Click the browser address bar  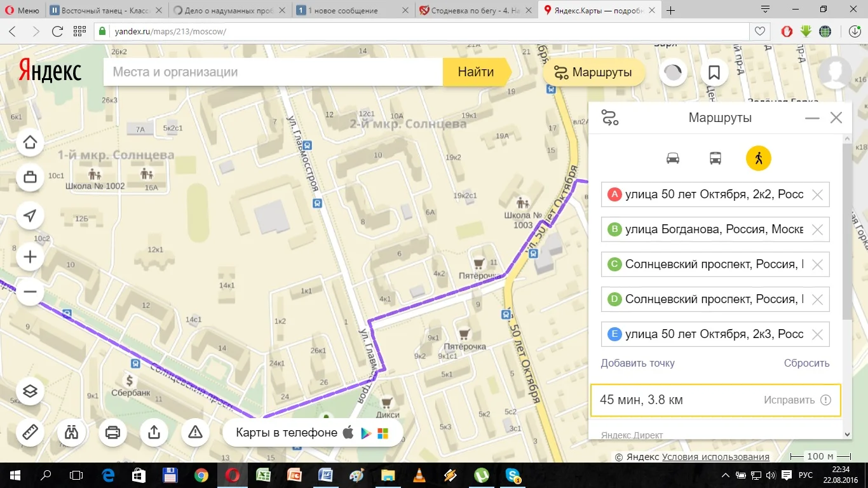[x=422, y=31]
